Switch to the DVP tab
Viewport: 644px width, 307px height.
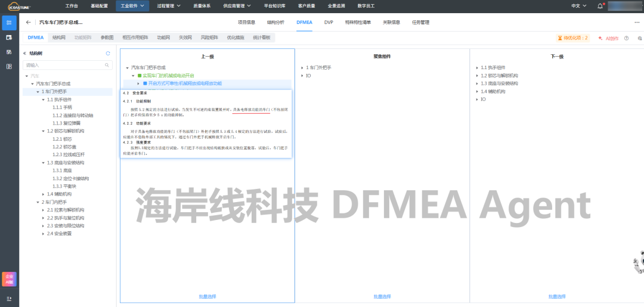(x=329, y=22)
